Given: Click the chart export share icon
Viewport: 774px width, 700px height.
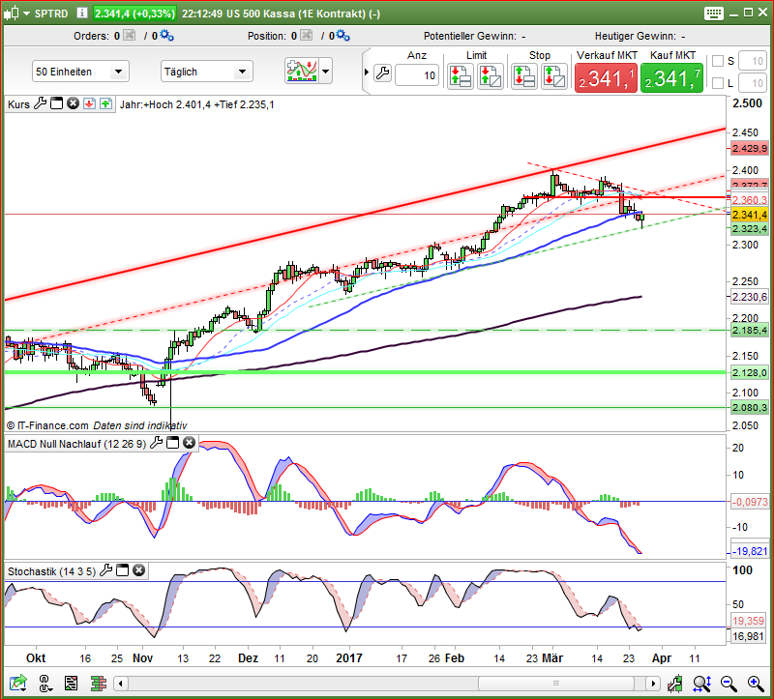Looking at the screenshot, I should coord(18,684).
